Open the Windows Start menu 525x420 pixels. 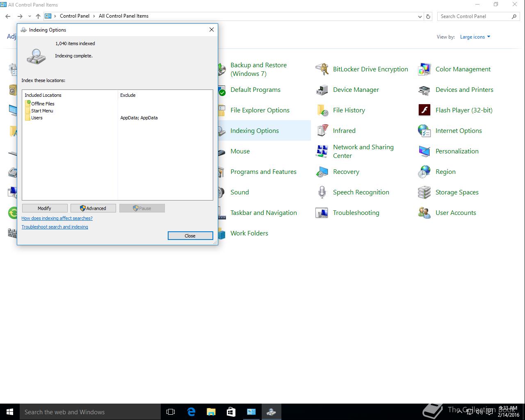click(x=10, y=412)
